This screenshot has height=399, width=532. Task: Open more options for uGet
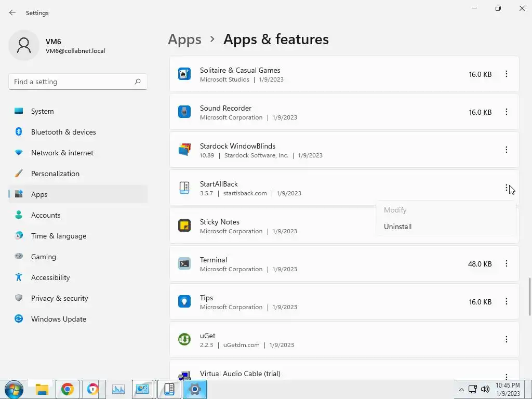tap(506, 340)
